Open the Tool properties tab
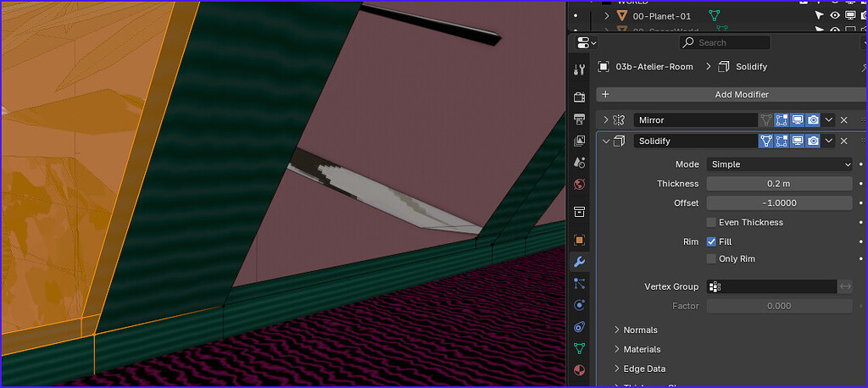 point(579,69)
